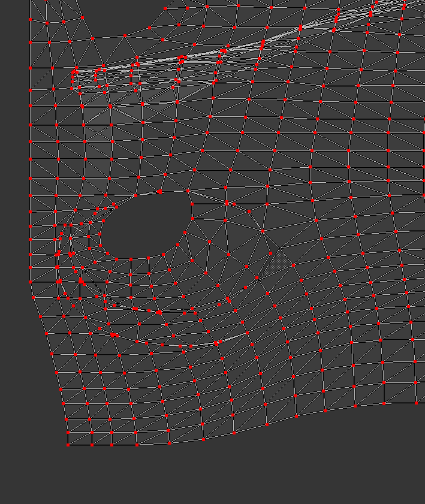Select the top vertex of the dotted triangle
Viewport: 425px width, 504px height.
[x=280, y=247]
